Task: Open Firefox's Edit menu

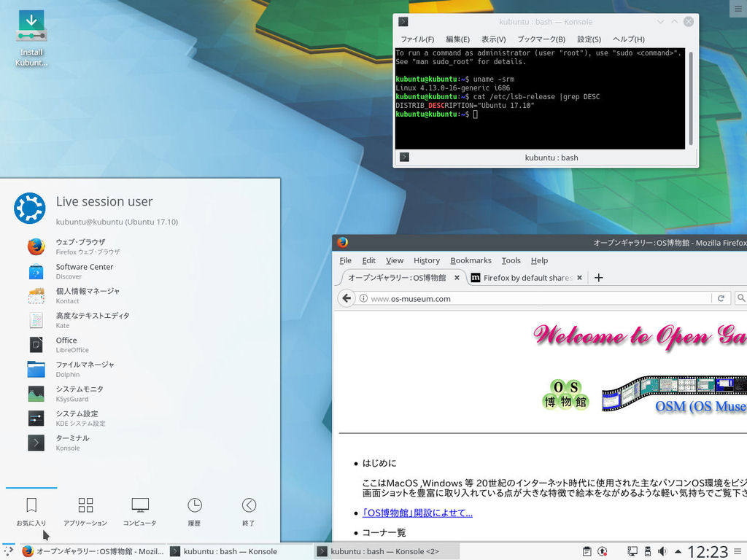Action: (x=368, y=260)
